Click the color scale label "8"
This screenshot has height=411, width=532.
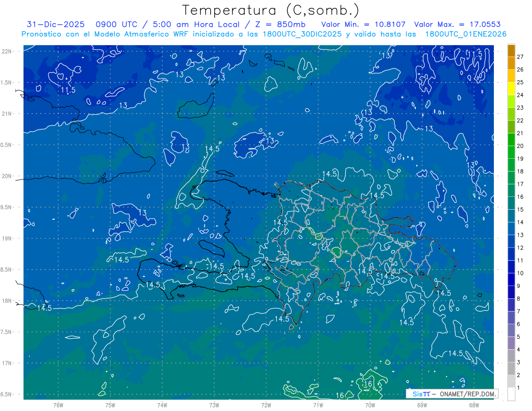tap(519, 299)
